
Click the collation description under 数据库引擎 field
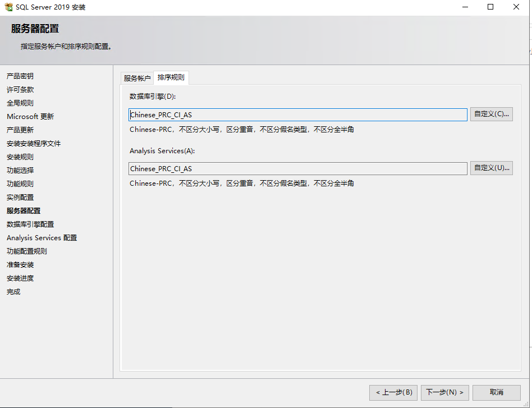241,129
